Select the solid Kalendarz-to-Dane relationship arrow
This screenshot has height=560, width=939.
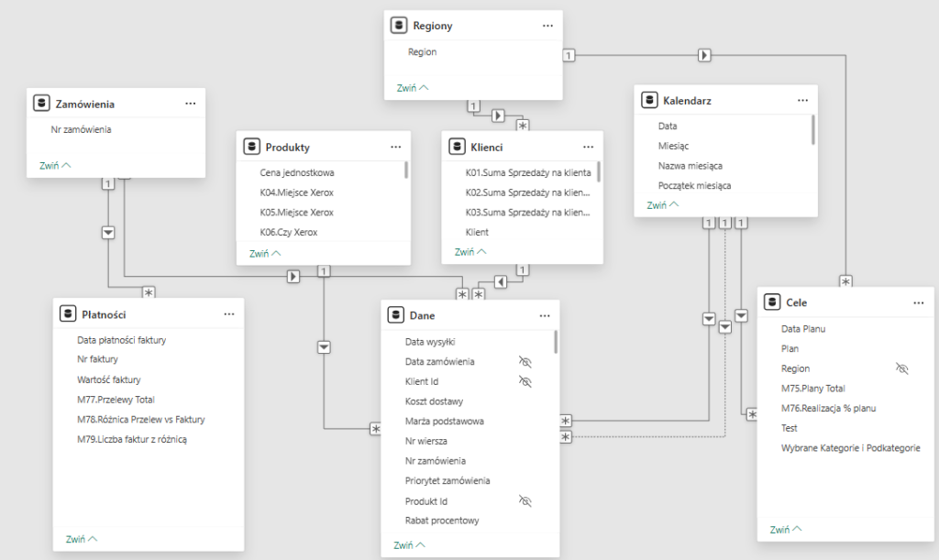pyautogui.click(x=709, y=318)
